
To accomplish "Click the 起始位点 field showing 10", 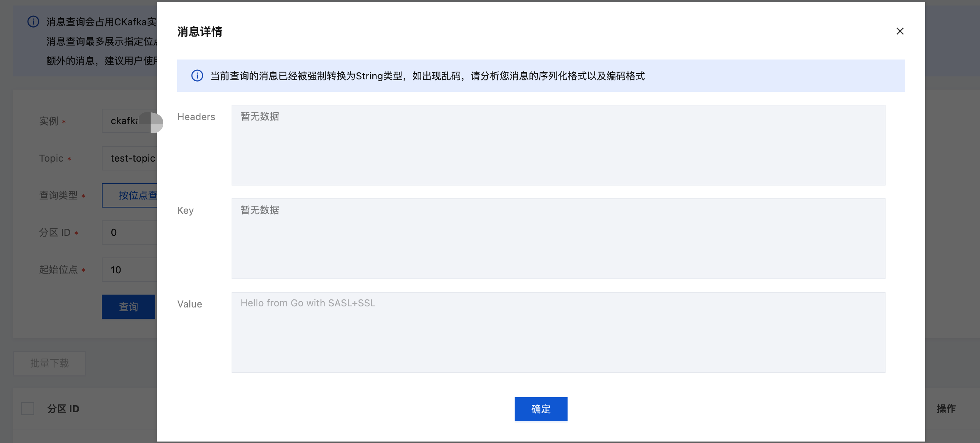I will (x=129, y=270).
